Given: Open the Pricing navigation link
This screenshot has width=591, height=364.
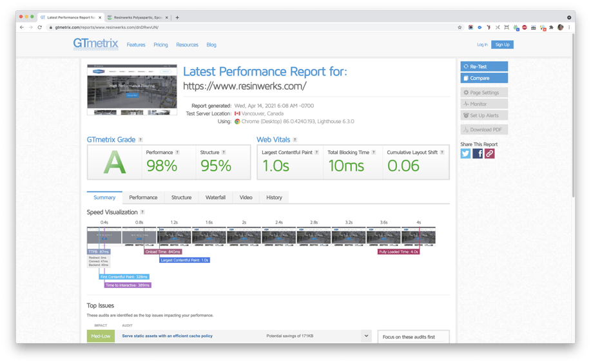Looking at the screenshot, I should pos(160,45).
